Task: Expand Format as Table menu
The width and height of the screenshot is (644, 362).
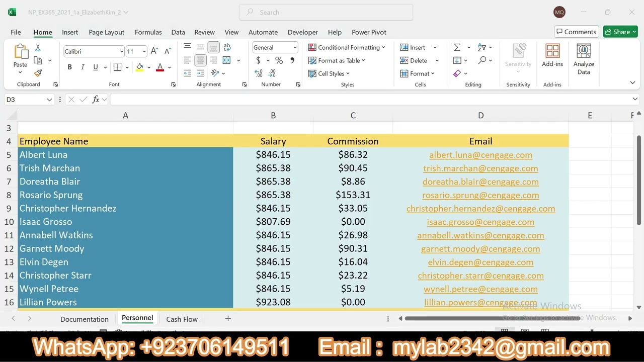Action: tap(337, 60)
